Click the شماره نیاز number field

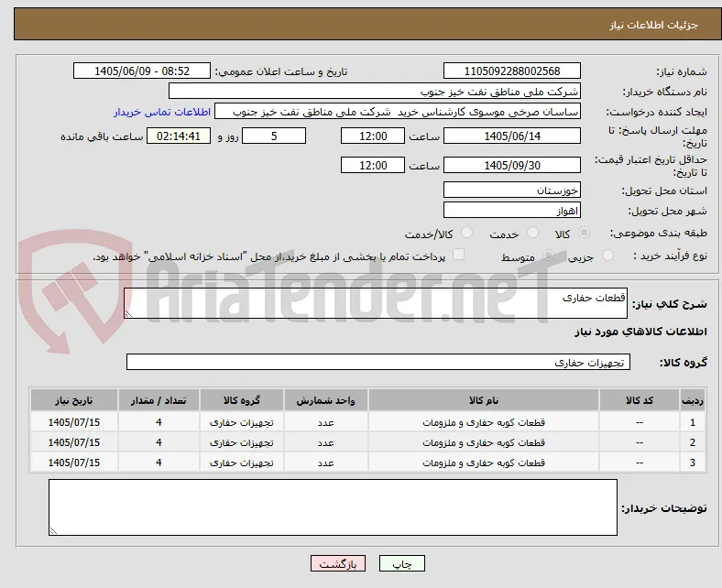click(512, 71)
